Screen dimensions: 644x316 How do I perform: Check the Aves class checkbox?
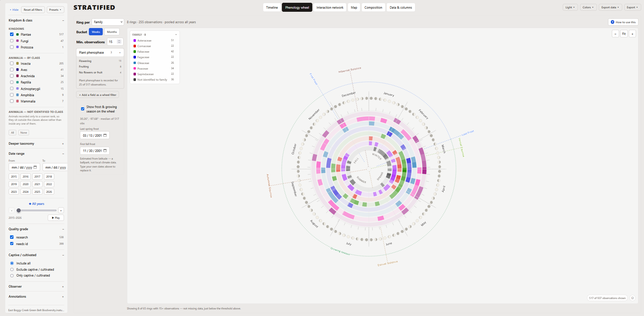tap(12, 70)
